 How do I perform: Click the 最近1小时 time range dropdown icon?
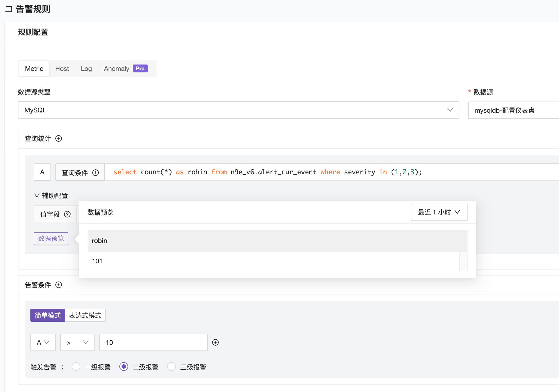coord(458,212)
